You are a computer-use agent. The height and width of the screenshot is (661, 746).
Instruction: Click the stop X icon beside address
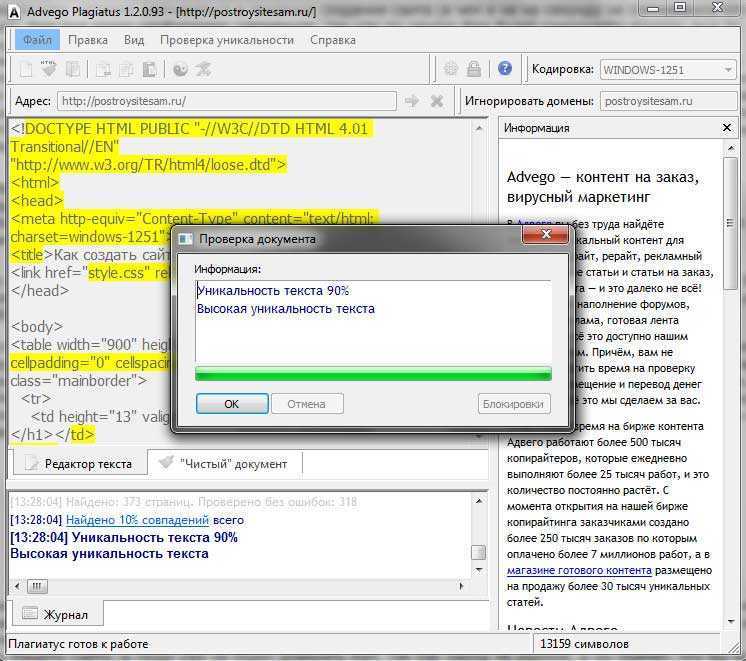[437, 101]
